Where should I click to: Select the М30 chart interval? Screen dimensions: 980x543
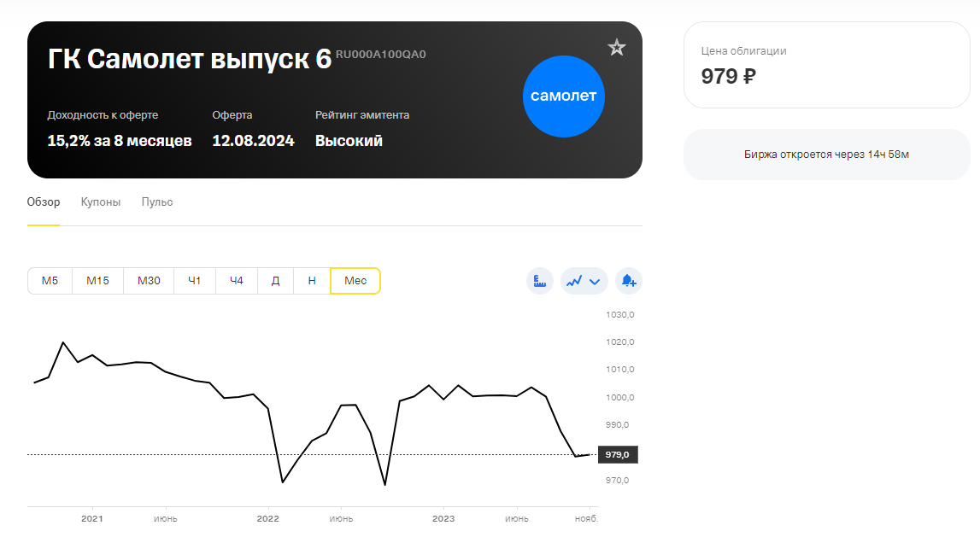coord(149,281)
